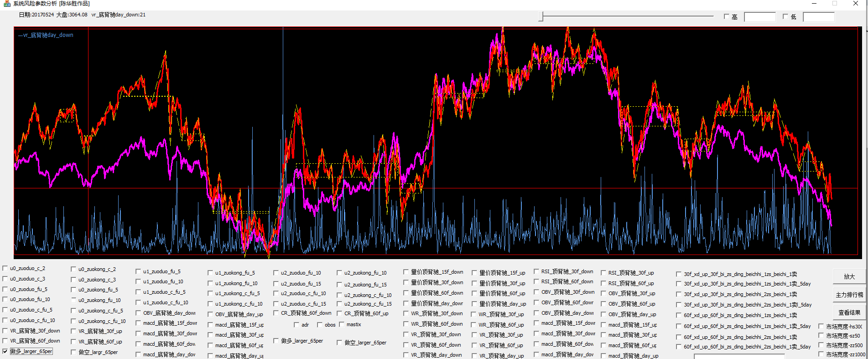This screenshot has width=868, height=359.
Task: Check u0_zuoduo_c_2
Action: 5,268
